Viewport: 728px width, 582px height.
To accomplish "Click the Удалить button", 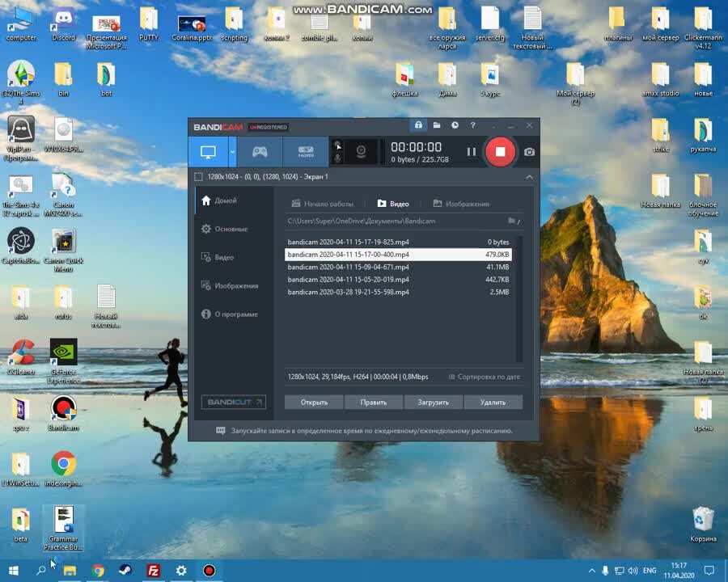I will coord(493,403).
